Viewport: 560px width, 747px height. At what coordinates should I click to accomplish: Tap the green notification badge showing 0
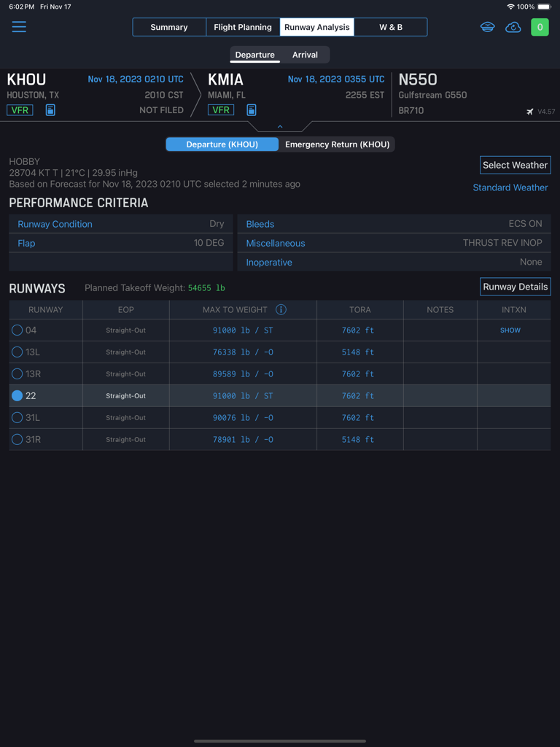[540, 27]
